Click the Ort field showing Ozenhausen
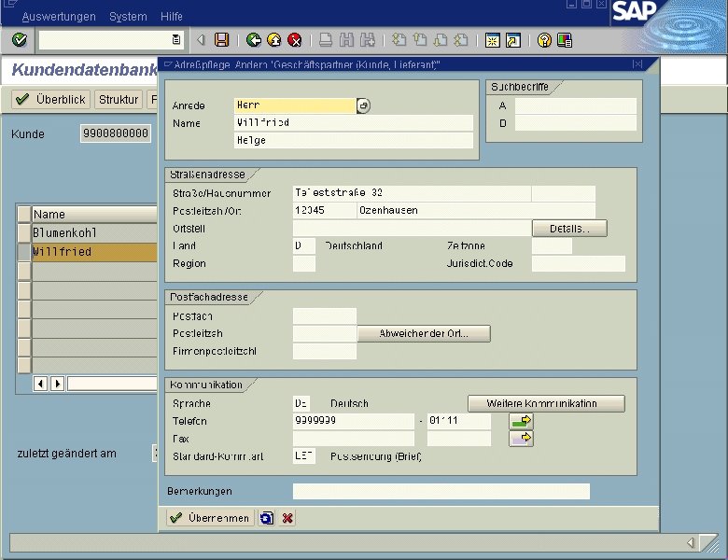This screenshot has height=560, width=728. tap(476, 210)
